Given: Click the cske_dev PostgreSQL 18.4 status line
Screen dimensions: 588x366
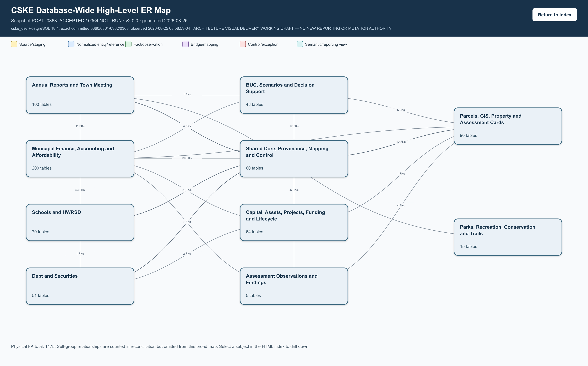Looking at the screenshot, I should (201, 28).
